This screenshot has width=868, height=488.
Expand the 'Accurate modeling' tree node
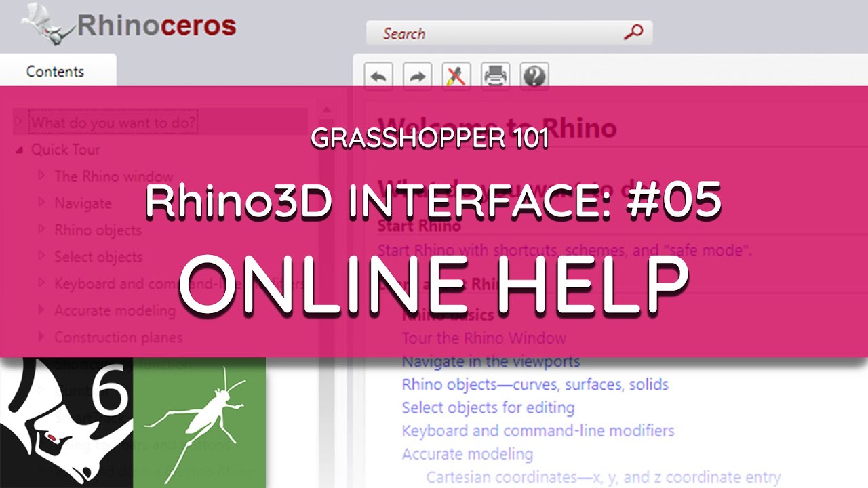42,310
